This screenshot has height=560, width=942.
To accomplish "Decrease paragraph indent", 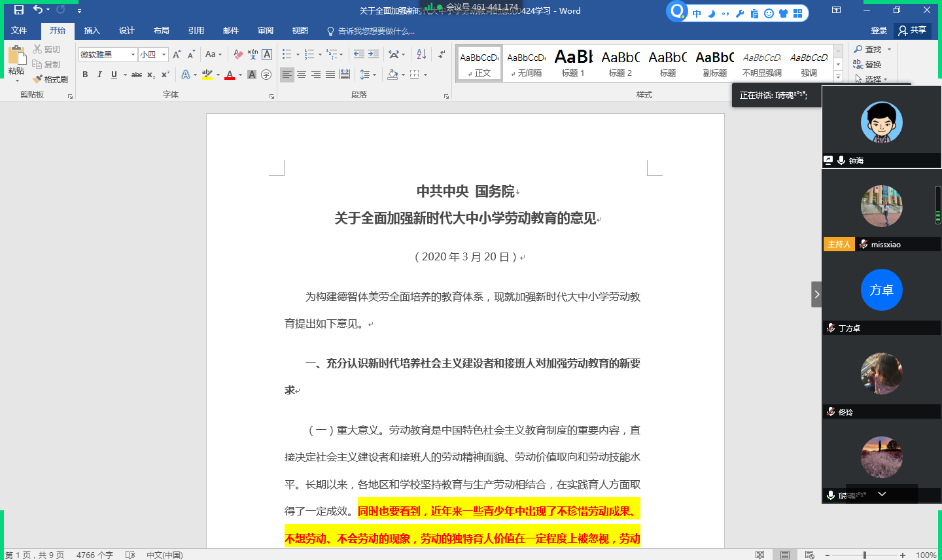I will (x=359, y=54).
